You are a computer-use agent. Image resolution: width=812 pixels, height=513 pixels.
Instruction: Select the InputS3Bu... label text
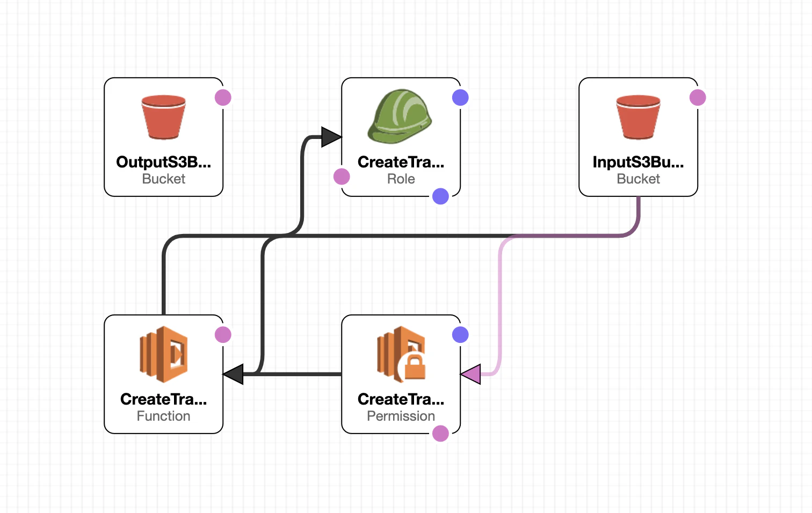pyautogui.click(x=639, y=162)
